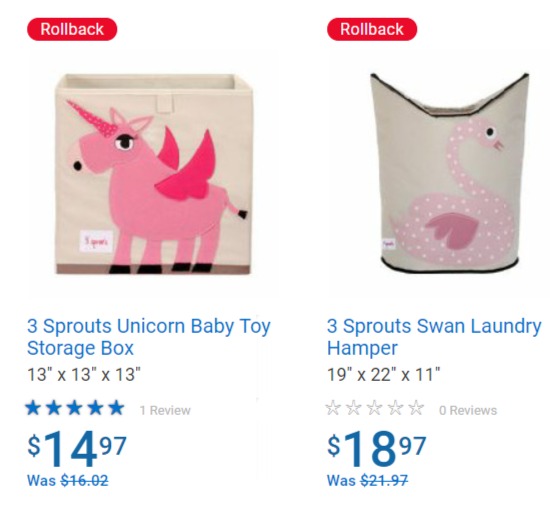Click the 13" x 13" x 13" dimensions text
This screenshot has height=508, width=550.
click(84, 374)
